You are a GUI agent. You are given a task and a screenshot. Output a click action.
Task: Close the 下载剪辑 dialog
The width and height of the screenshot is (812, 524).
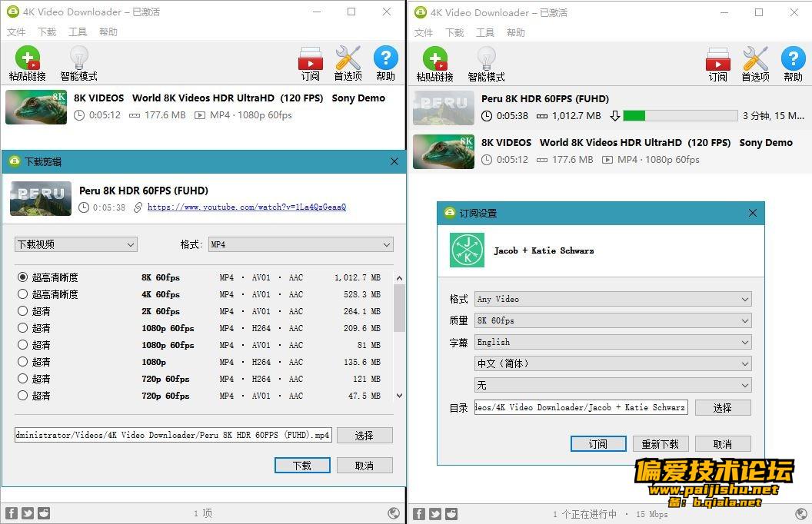pos(394,161)
